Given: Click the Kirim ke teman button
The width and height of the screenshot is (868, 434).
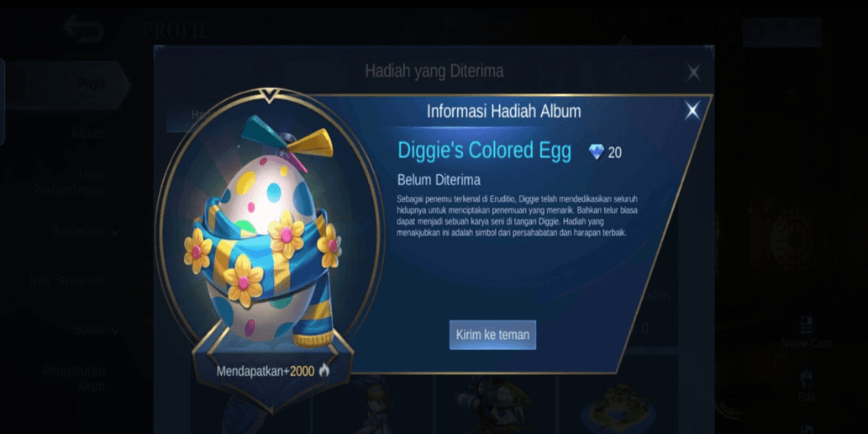Looking at the screenshot, I should point(492,335).
